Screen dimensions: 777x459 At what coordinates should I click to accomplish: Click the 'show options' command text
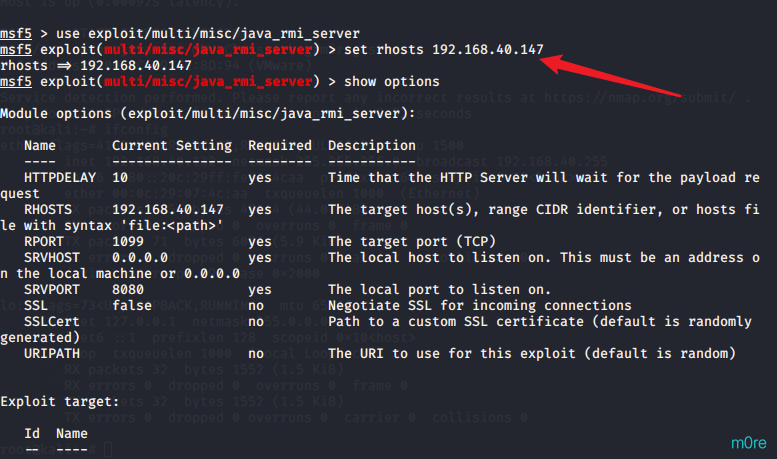point(391,82)
